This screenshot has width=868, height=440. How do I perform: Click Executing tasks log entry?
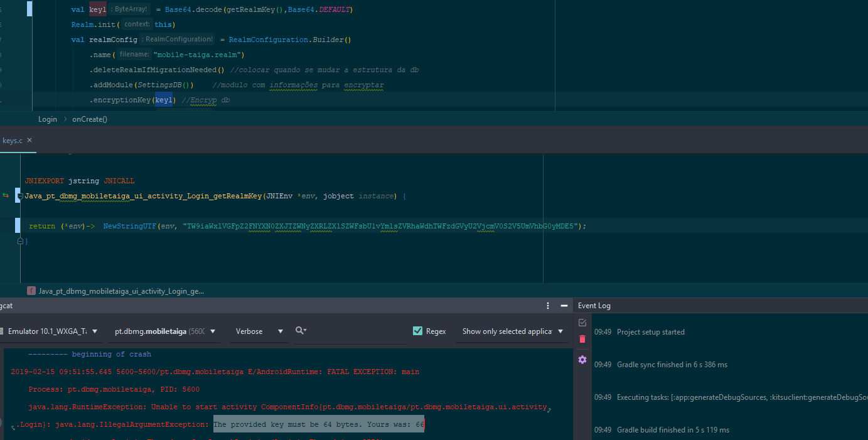[742, 397]
